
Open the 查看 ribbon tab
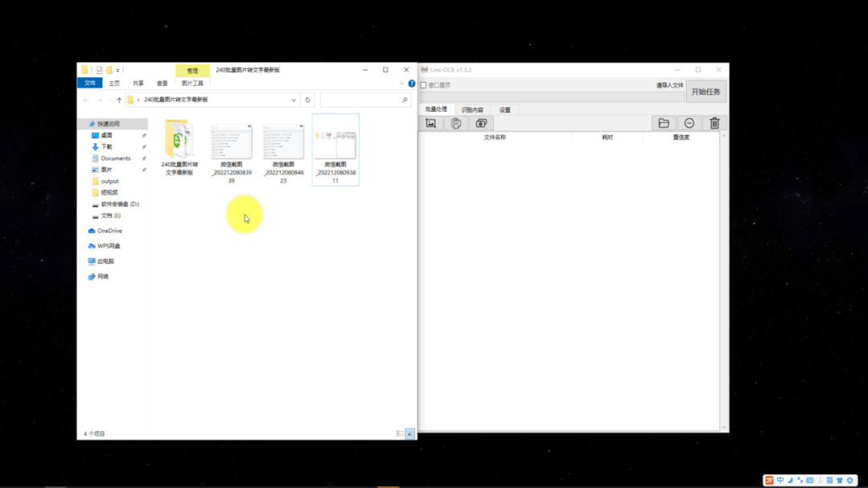[x=162, y=83]
